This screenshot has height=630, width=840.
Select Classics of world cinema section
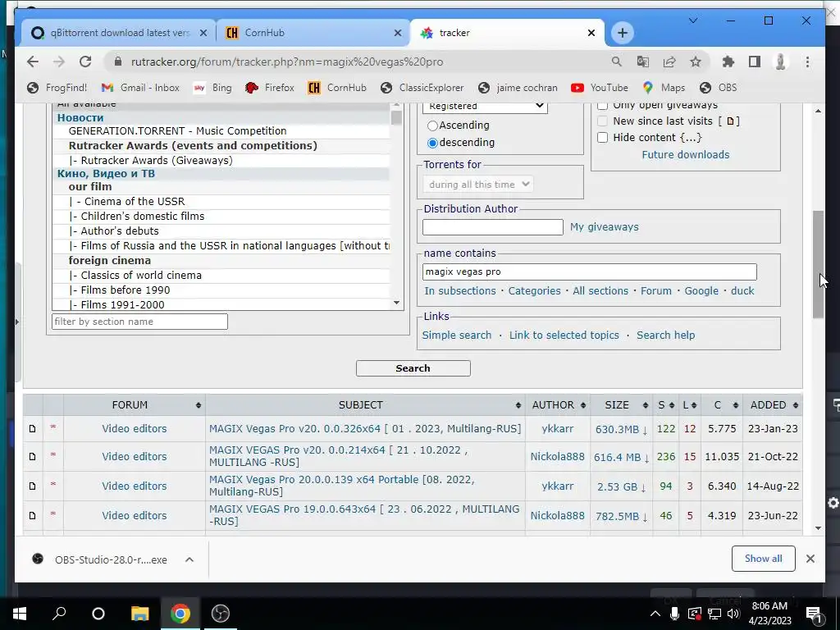click(221, 276)
